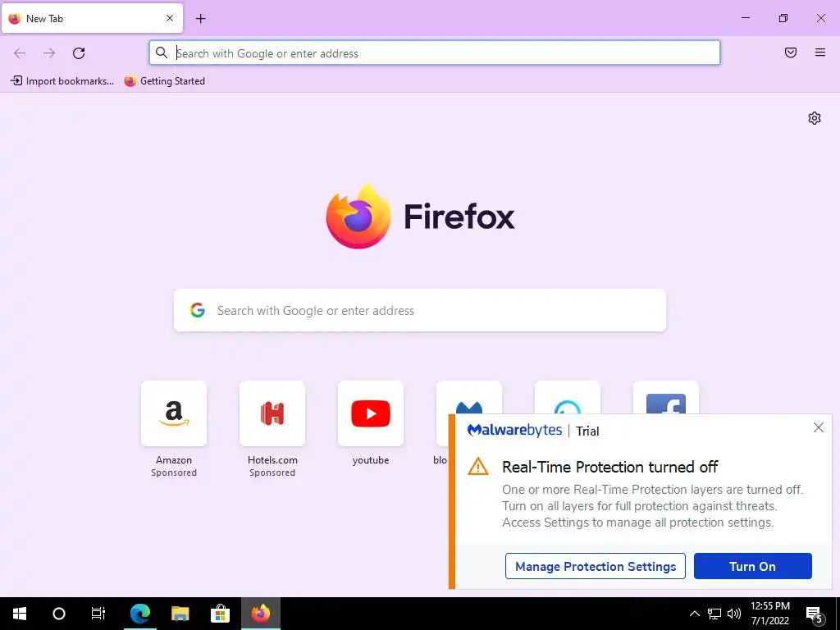Open Getting Started bookmark

coord(164,81)
